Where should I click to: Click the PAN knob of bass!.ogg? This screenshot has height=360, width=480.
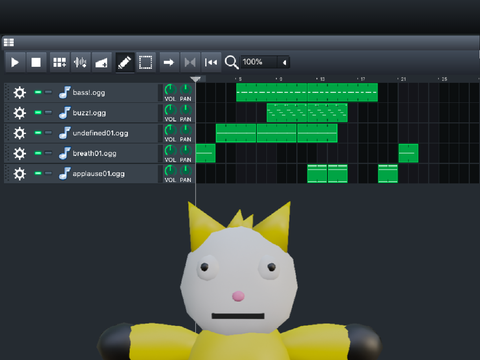(186, 90)
